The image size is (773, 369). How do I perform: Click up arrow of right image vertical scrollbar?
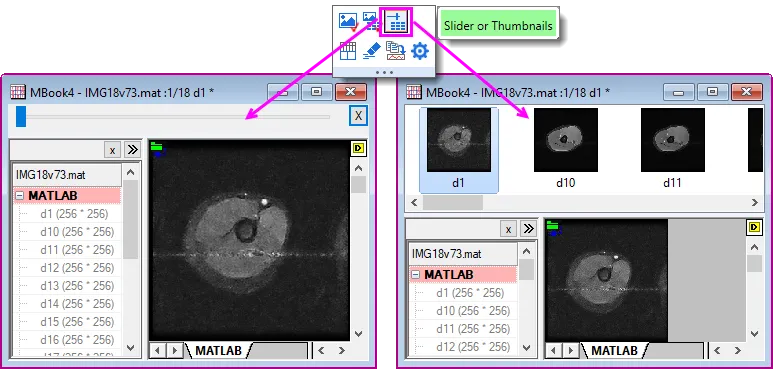[754, 247]
